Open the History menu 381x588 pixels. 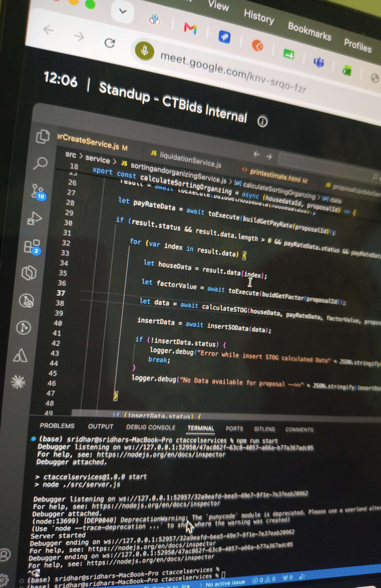259,17
